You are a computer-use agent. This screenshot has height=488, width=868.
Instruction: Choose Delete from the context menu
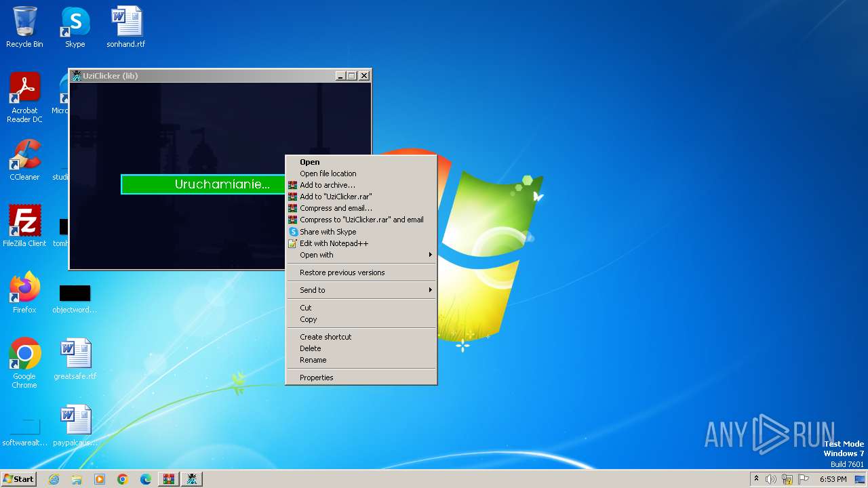tap(361, 348)
